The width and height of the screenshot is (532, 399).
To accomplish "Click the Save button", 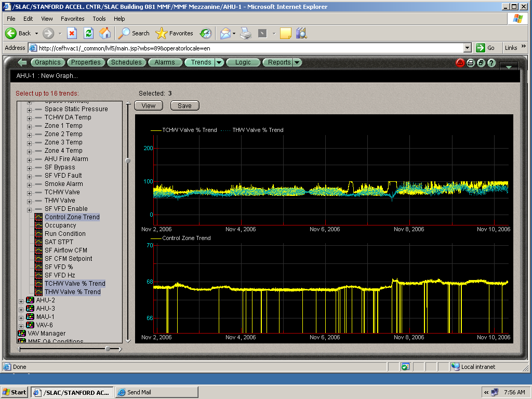I will click(184, 105).
